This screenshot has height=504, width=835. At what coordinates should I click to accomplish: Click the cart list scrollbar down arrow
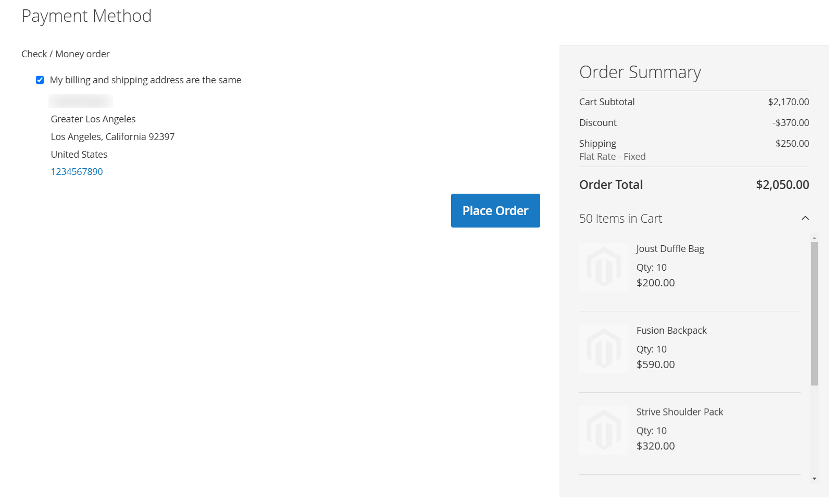coord(814,478)
